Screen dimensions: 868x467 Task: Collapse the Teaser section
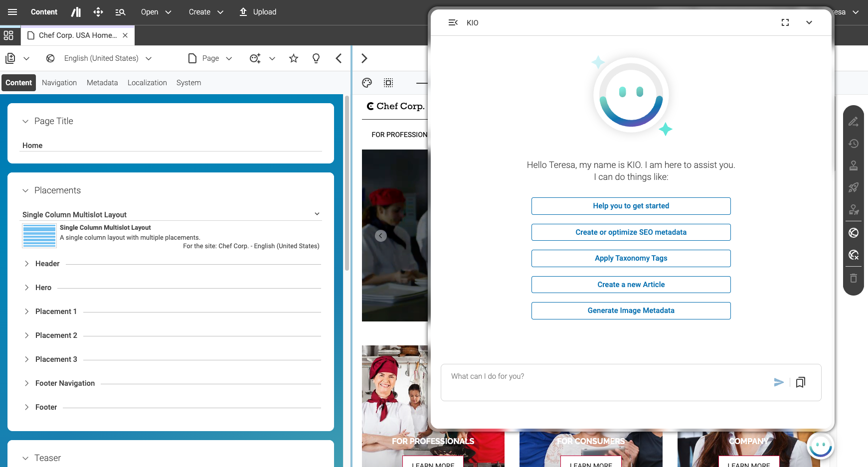25,458
